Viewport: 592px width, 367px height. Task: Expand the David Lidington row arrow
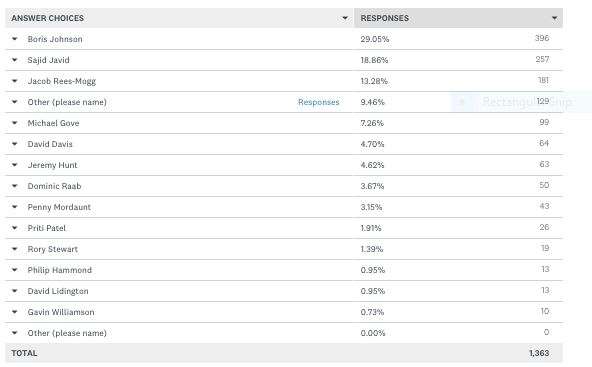(15, 291)
